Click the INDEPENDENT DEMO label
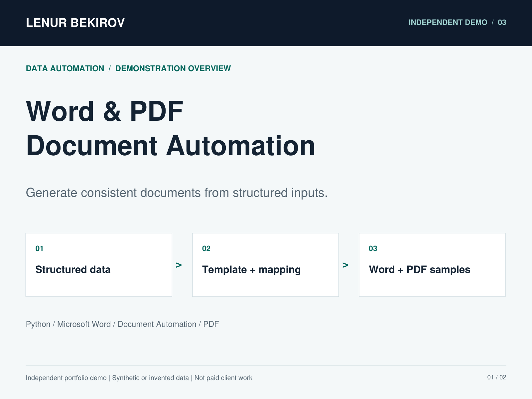532x399 pixels. click(x=448, y=22)
